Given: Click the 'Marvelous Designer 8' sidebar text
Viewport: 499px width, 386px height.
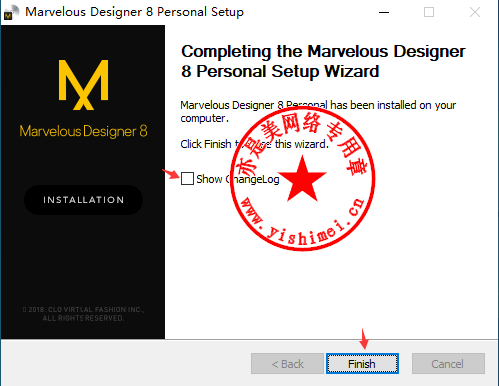Looking at the screenshot, I should [x=83, y=131].
